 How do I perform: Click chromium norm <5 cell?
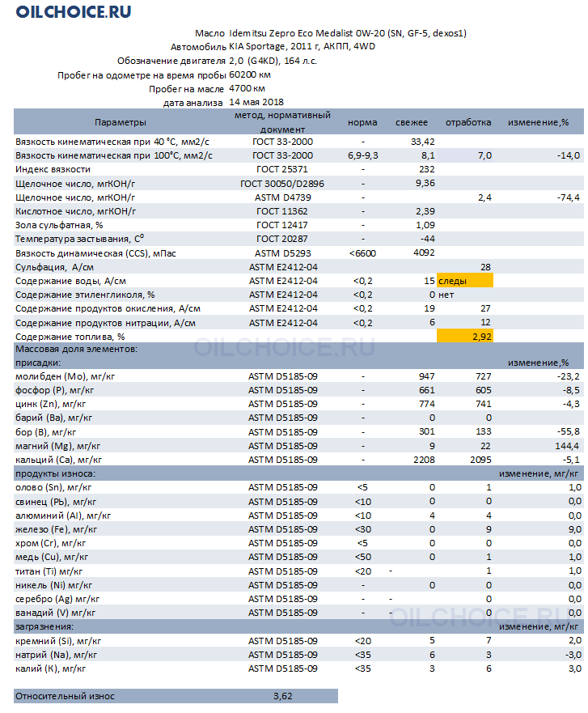[x=362, y=543]
